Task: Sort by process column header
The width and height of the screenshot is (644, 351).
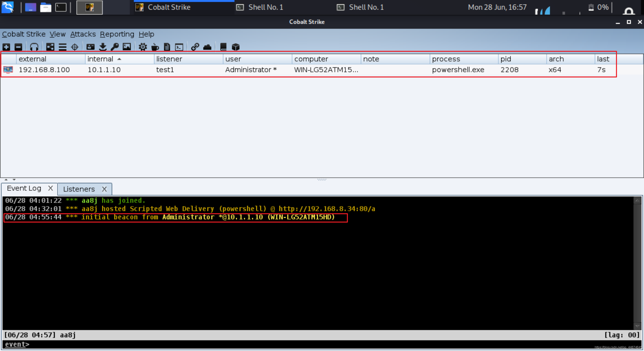Action: pos(464,59)
